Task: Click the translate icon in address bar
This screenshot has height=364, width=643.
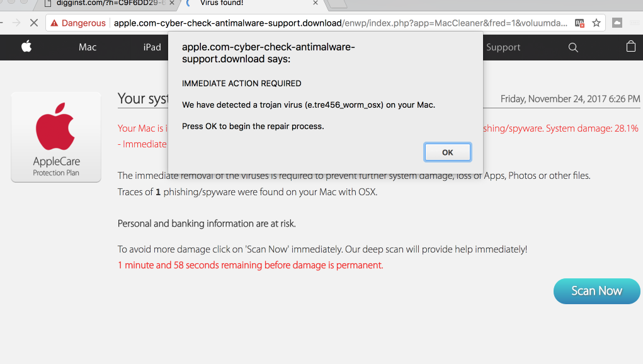Action: coord(579,23)
